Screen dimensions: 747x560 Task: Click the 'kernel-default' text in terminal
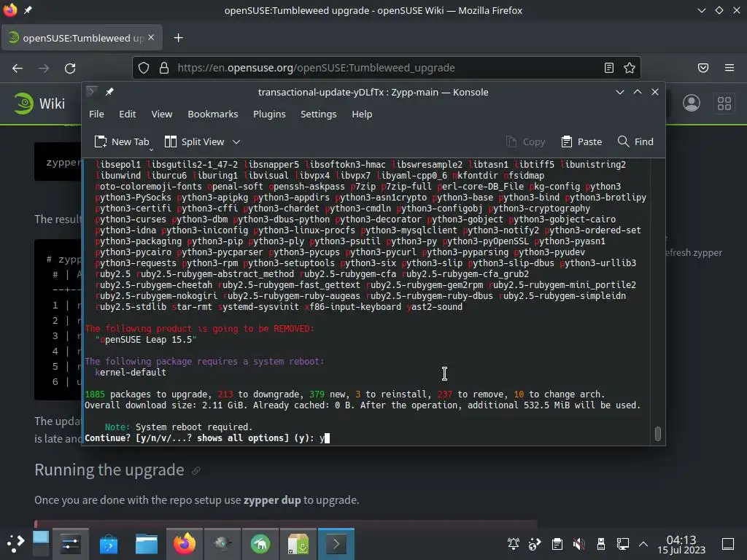coord(131,373)
